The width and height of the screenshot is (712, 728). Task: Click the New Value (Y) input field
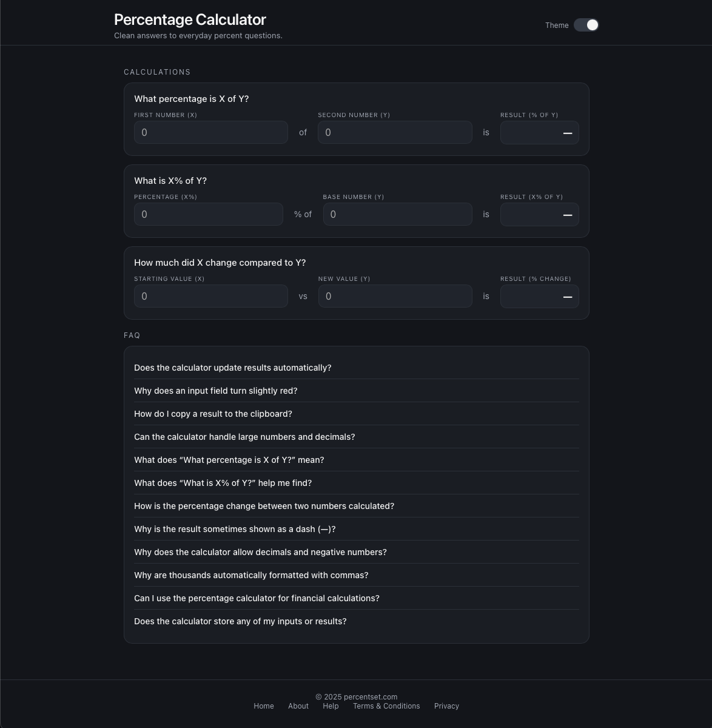(395, 296)
